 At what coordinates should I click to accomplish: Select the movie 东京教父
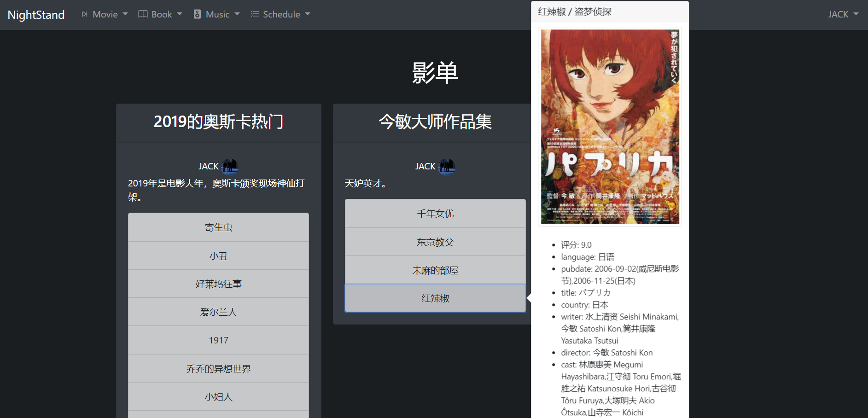pos(435,242)
